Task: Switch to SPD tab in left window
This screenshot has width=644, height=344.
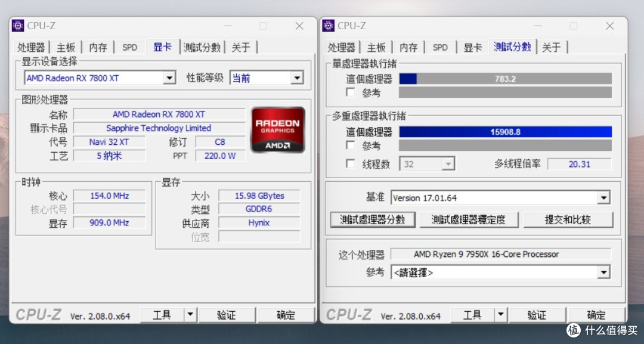Action: tap(130, 47)
